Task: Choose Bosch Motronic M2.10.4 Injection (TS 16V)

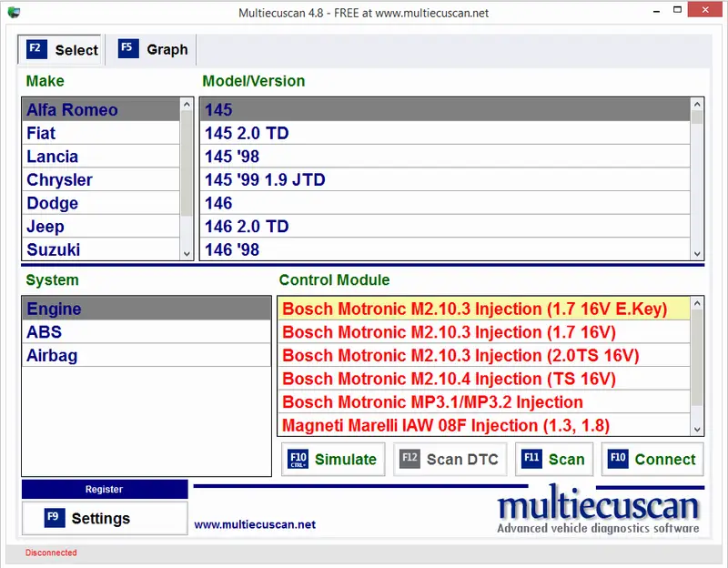Action: pos(484,379)
